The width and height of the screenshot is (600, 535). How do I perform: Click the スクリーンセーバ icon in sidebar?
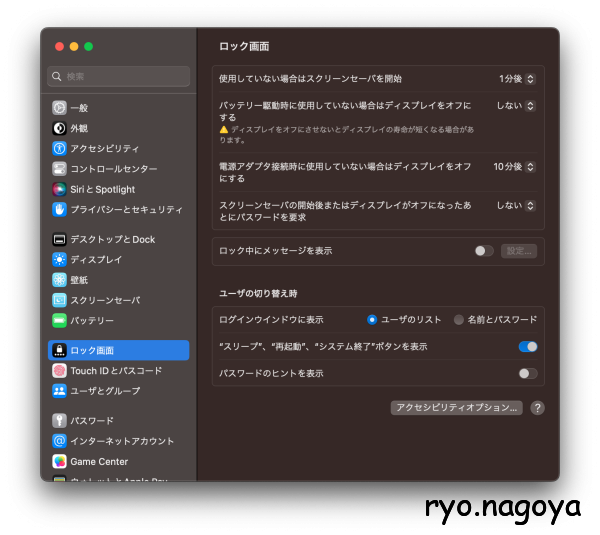point(60,300)
